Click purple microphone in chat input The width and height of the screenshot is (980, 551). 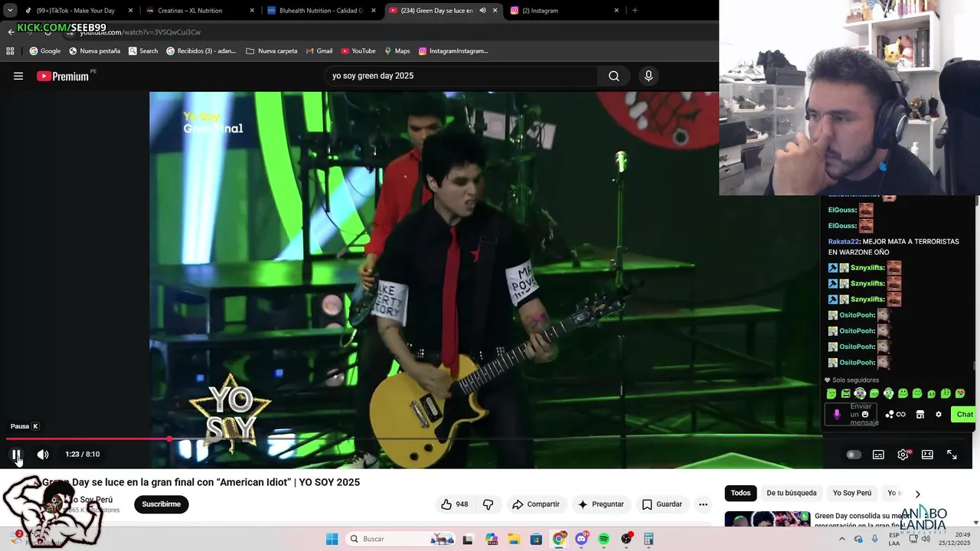click(836, 414)
